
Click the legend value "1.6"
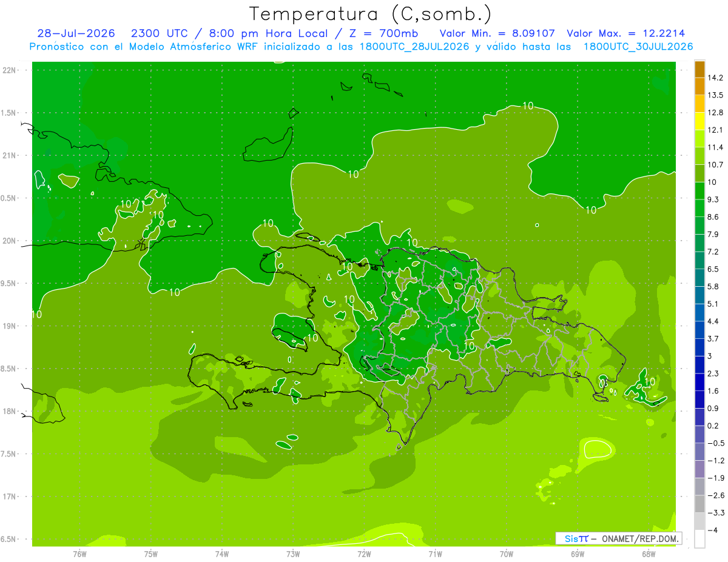(713, 390)
